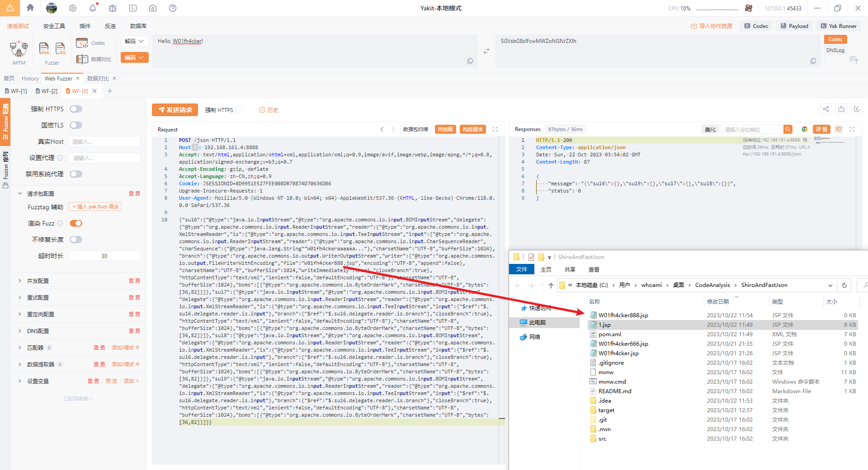
Task: Go to next request with right arrow
Action: click(x=393, y=129)
